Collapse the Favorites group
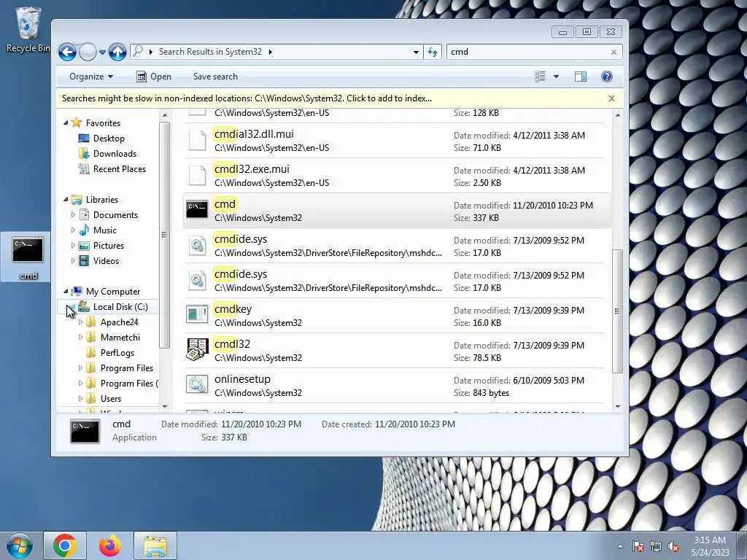The image size is (747, 560). (66, 122)
